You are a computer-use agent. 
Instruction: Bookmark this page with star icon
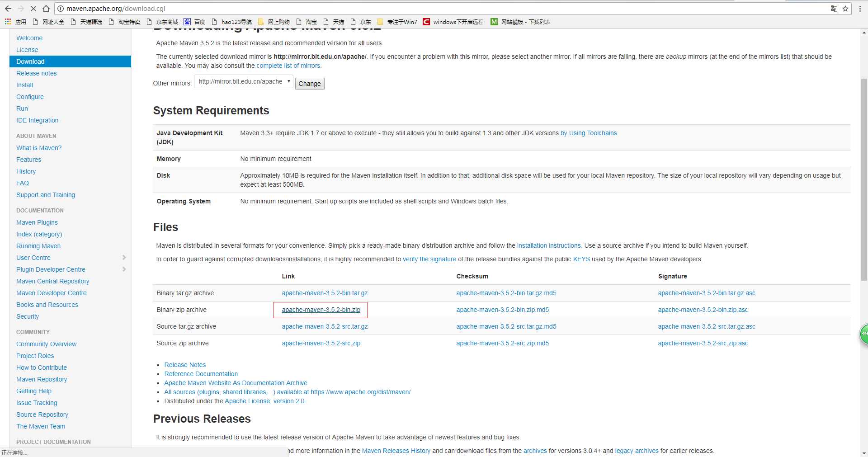(845, 9)
